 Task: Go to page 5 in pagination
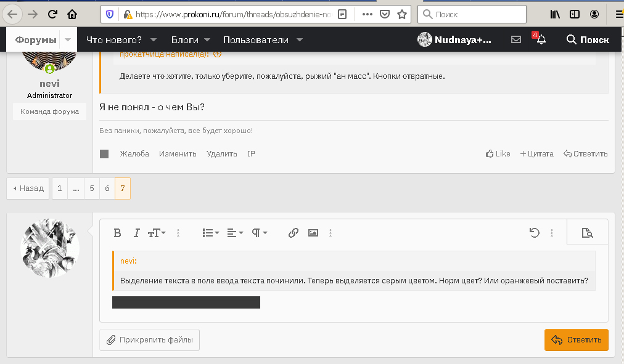[91, 188]
